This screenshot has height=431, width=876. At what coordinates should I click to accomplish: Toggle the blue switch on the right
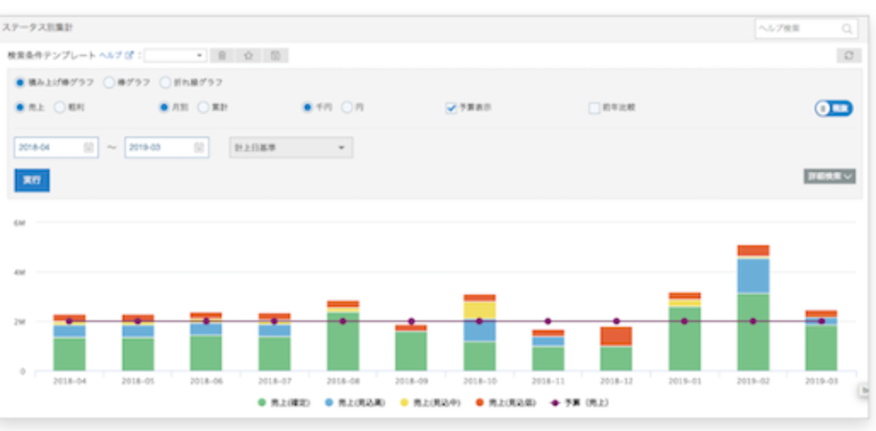[833, 108]
